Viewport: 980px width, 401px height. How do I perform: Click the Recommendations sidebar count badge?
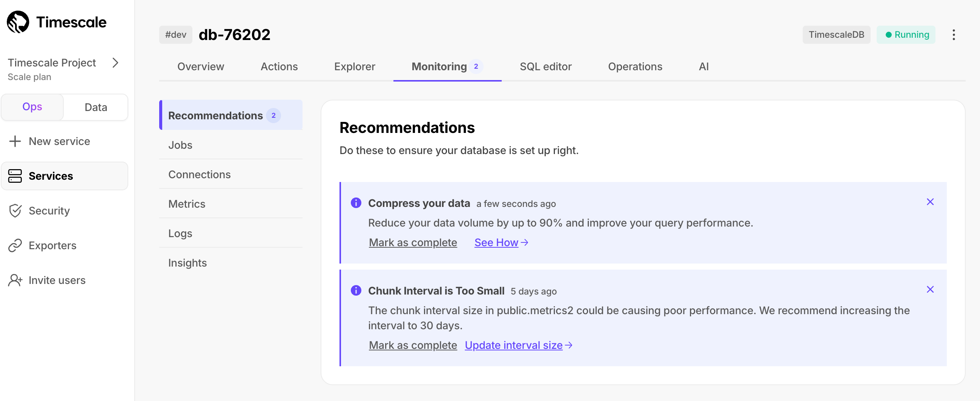click(273, 115)
